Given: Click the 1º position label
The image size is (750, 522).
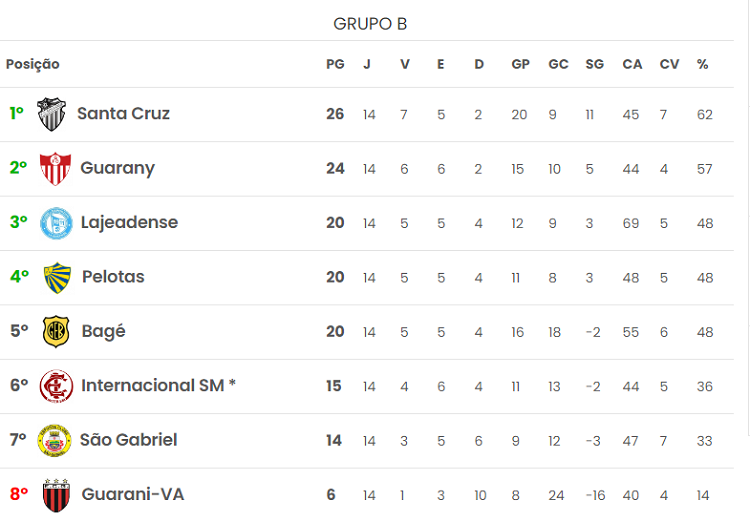Looking at the screenshot, I should (17, 114).
